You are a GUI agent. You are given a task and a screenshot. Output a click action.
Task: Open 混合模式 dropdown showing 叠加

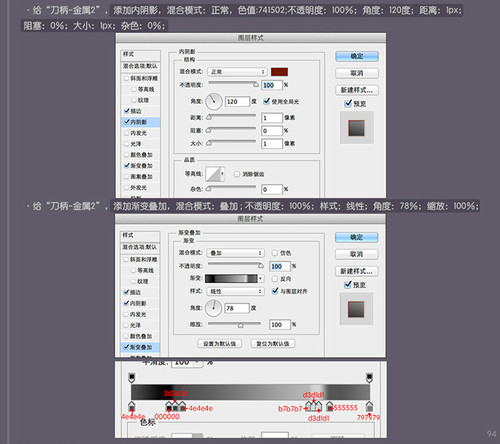tap(235, 253)
